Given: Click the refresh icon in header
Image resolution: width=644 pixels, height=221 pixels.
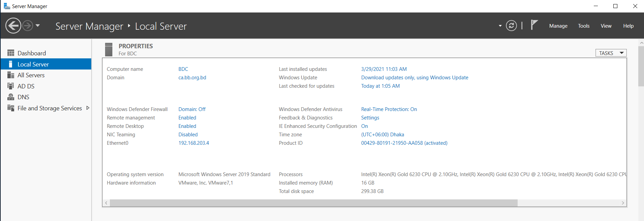Looking at the screenshot, I should click(511, 26).
